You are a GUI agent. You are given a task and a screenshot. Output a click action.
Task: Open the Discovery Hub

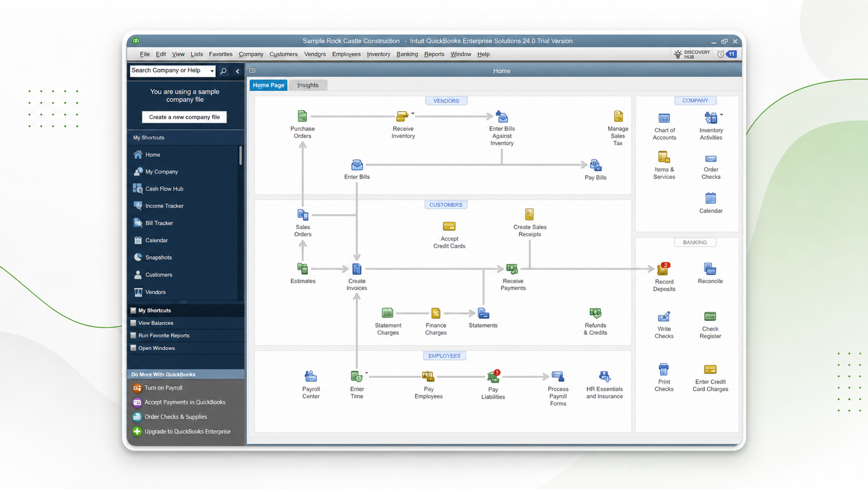tap(691, 54)
